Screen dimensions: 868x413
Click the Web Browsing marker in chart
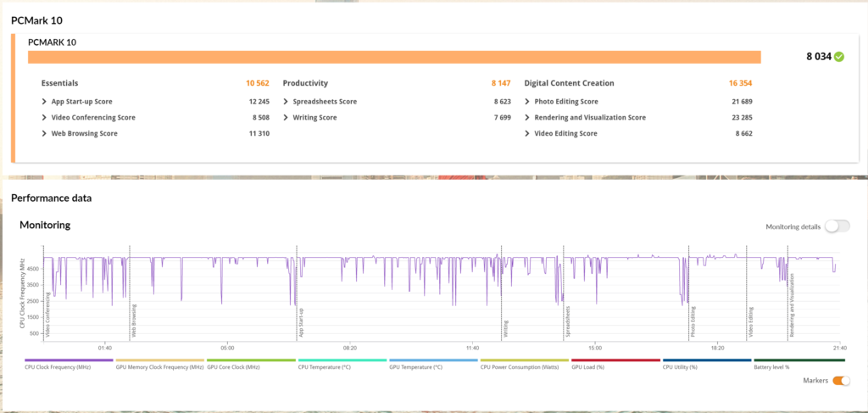(130, 293)
